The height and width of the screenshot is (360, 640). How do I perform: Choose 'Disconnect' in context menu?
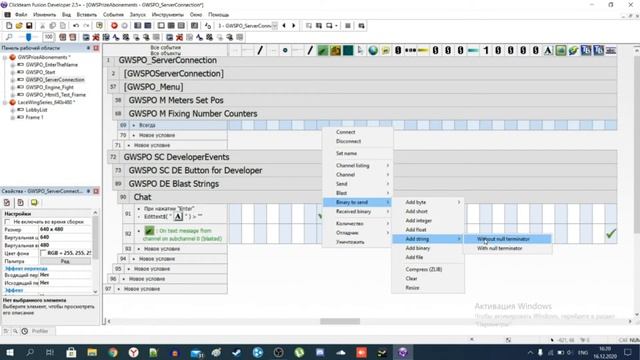358,141
